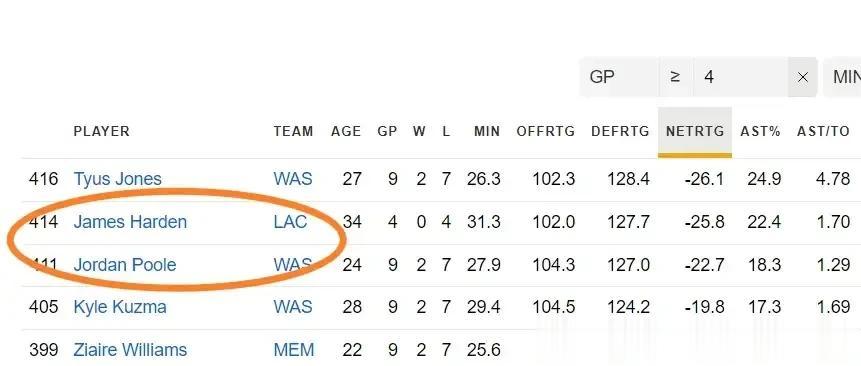Change the ≥ comparison operator
861x366 pixels.
click(x=676, y=77)
